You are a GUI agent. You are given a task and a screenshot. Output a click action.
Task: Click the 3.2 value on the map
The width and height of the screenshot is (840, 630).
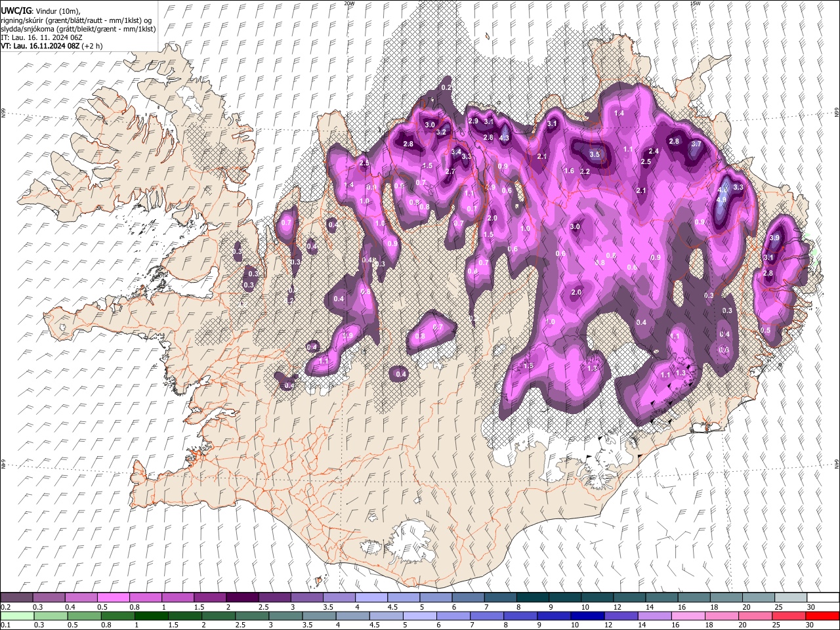click(441, 133)
